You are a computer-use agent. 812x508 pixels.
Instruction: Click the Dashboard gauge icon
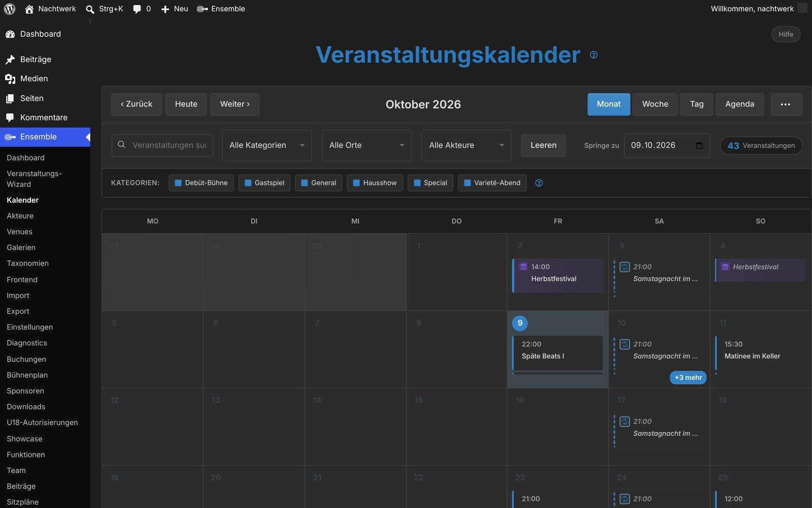(10, 34)
